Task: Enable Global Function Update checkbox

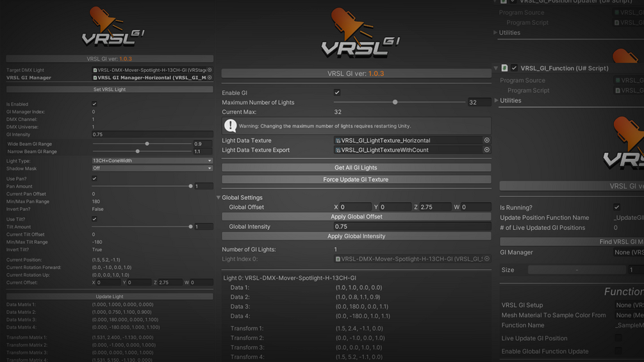Action: coord(618,351)
